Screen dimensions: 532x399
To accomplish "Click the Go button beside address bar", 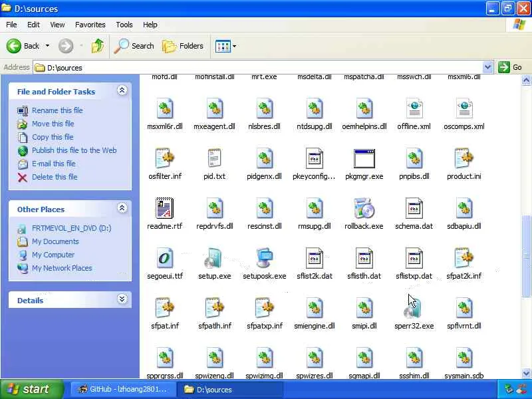I will (x=510, y=67).
